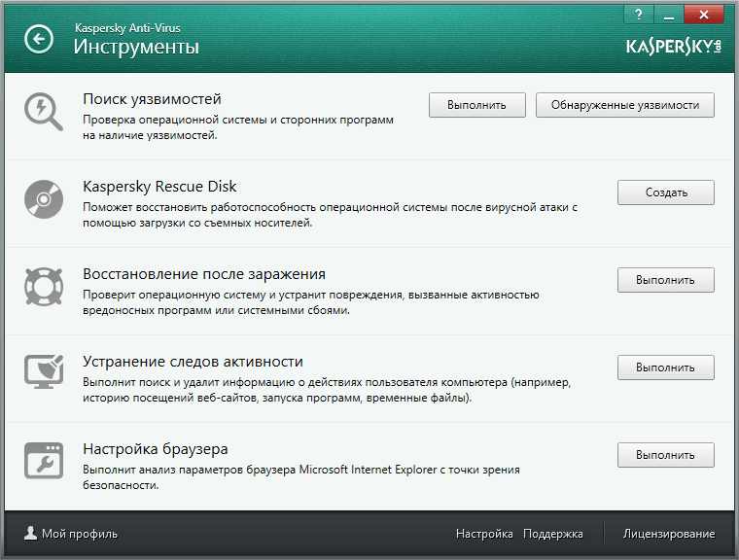Click the lifebuoy recovery icon

(x=44, y=287)
